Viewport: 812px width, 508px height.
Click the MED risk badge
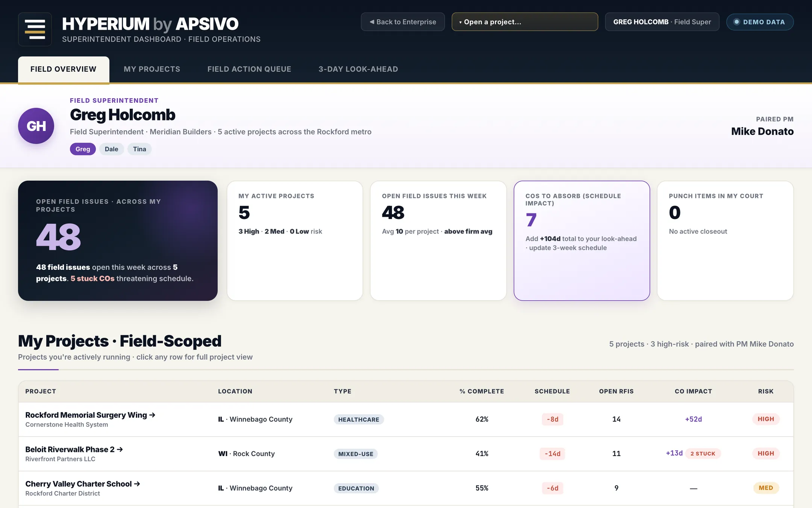[x=766, y=488]
